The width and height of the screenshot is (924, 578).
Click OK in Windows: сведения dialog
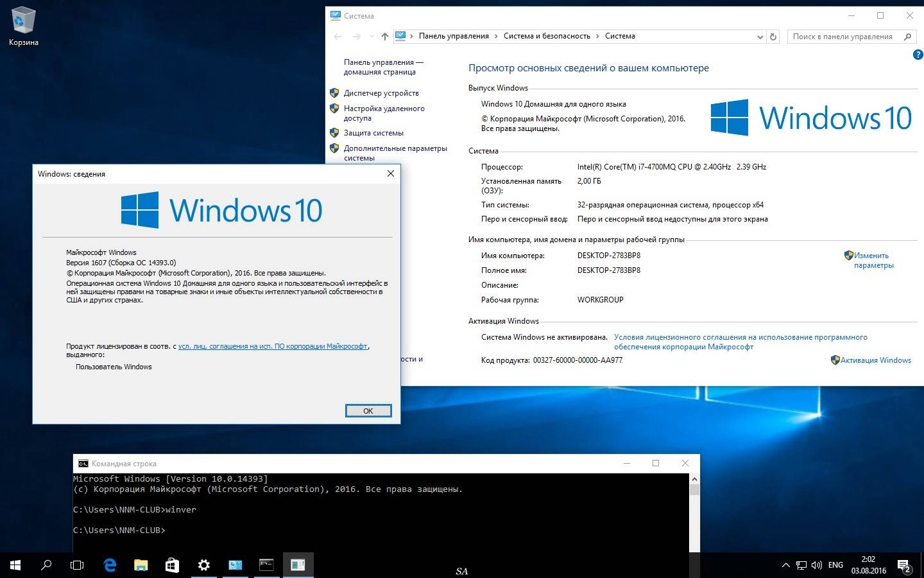point(368,411)
